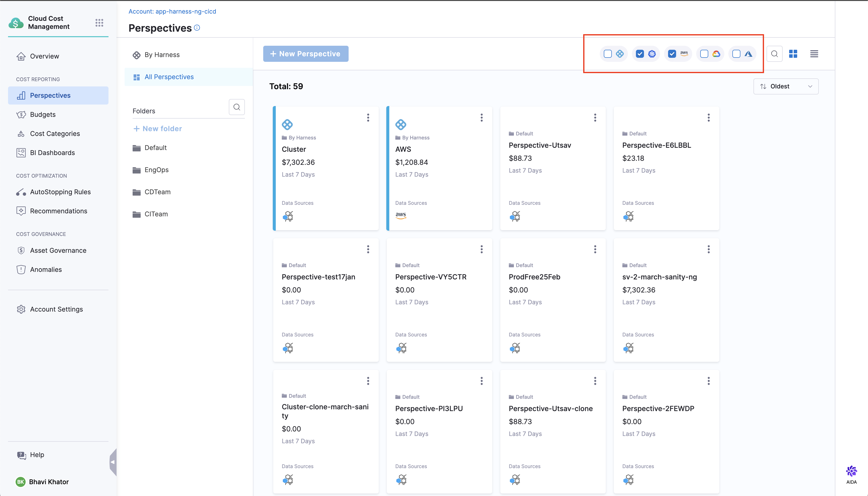The image size is (868, 496).
Task: Open the BK user avatar
Action: (20, 482)
